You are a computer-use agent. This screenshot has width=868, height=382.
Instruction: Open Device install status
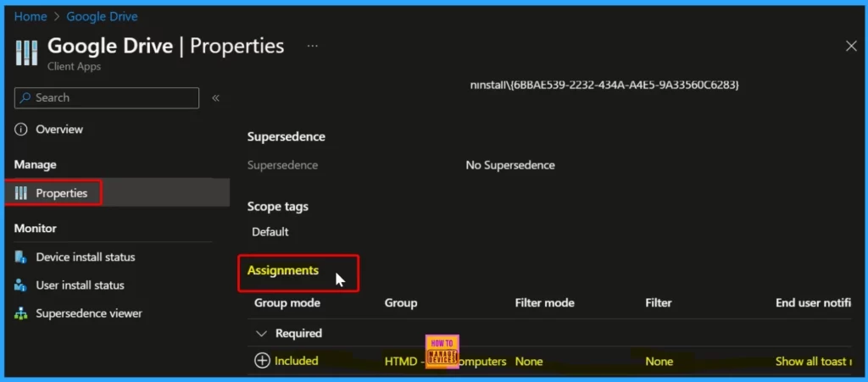click(86, 257)
